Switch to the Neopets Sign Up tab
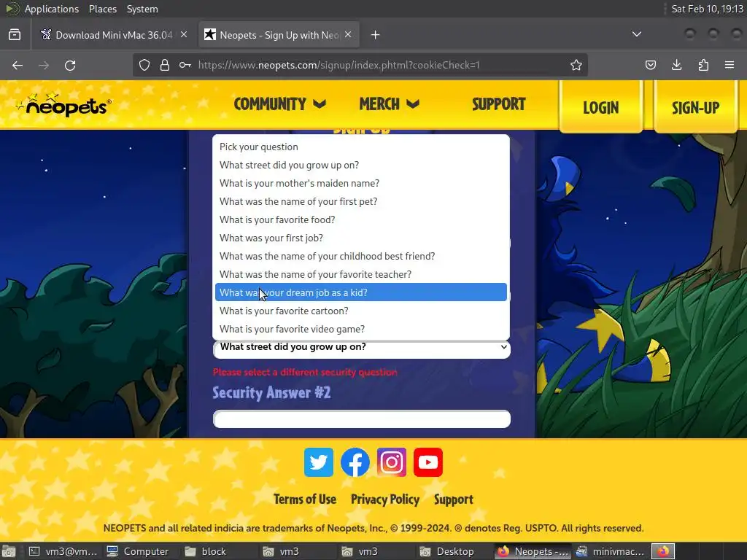 (279, 35)
